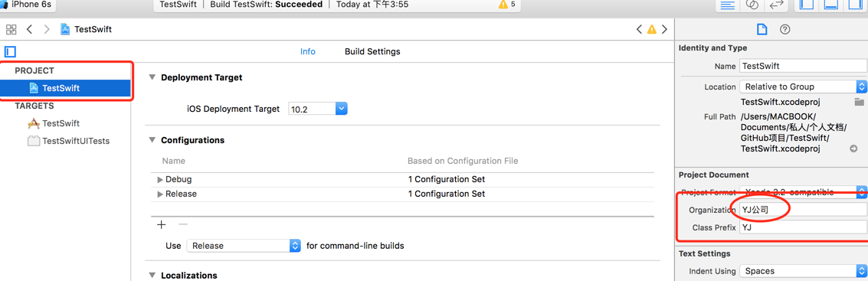Switch to the Build Settings tab
The width and height of the screenshot is (868, 281).
372,51
